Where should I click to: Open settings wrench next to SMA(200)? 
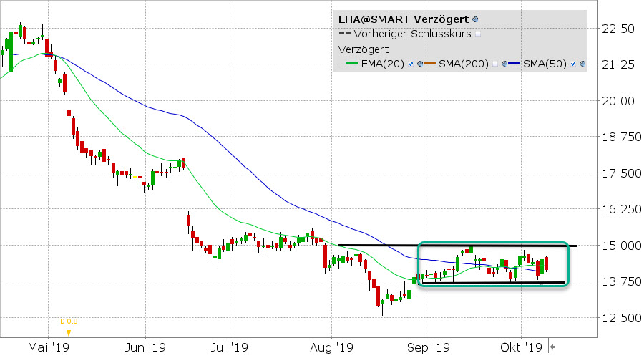point(504,64)
